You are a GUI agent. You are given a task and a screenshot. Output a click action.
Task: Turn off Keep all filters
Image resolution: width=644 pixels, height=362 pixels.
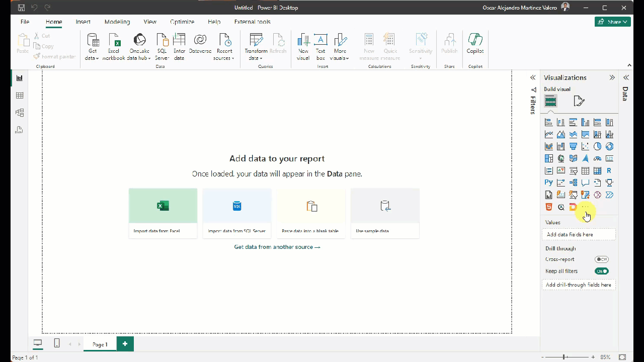pyautogui.click(x=602, y=271)
